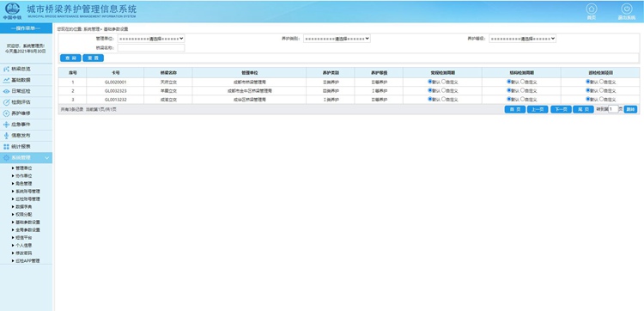This screenshot has height=311, width=644.
Task: Click the 首页 home icon in header
Action: [591, 9]
